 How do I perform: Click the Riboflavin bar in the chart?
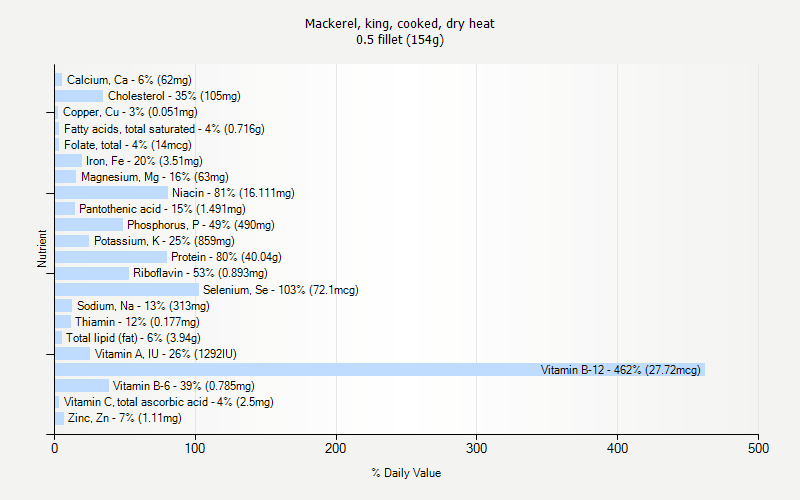(x=92, y=273)
